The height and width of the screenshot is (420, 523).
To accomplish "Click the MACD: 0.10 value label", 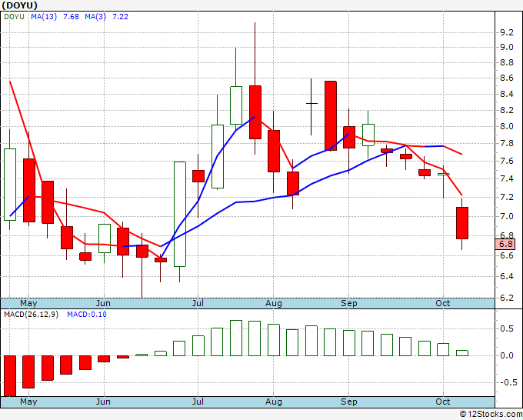I will point(87,314).
